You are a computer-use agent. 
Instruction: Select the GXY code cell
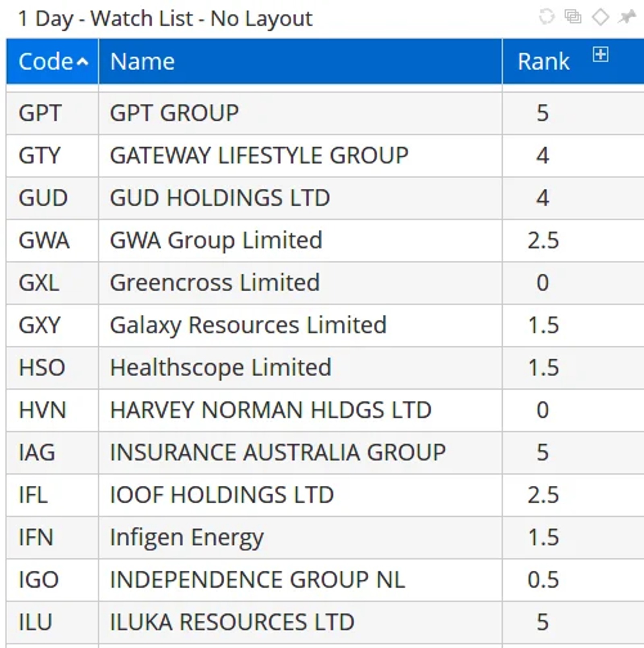click(x=52, y=326)
